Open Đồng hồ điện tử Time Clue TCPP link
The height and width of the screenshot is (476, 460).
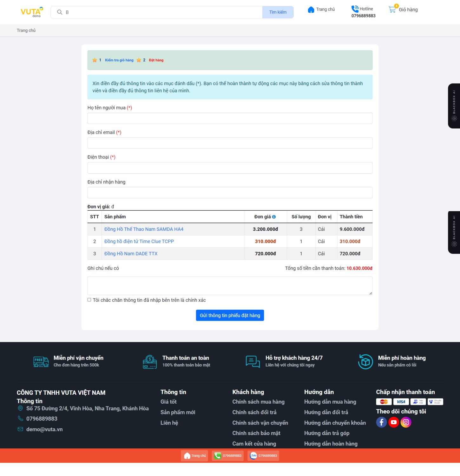pyautogui.click(x=139, y=241)
